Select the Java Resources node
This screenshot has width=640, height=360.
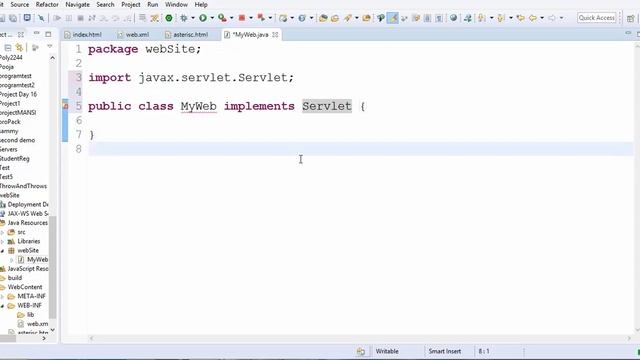coord(27,223)
